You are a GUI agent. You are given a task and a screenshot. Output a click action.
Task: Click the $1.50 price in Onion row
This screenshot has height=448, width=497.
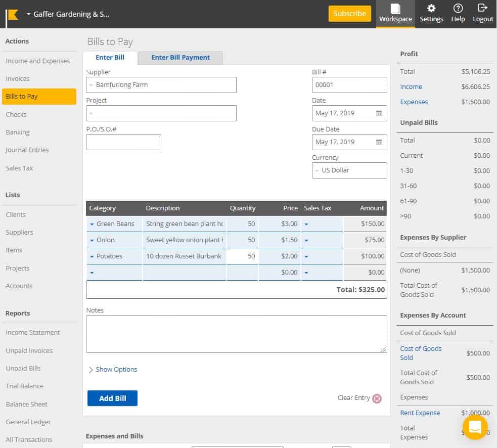(289, 240)
